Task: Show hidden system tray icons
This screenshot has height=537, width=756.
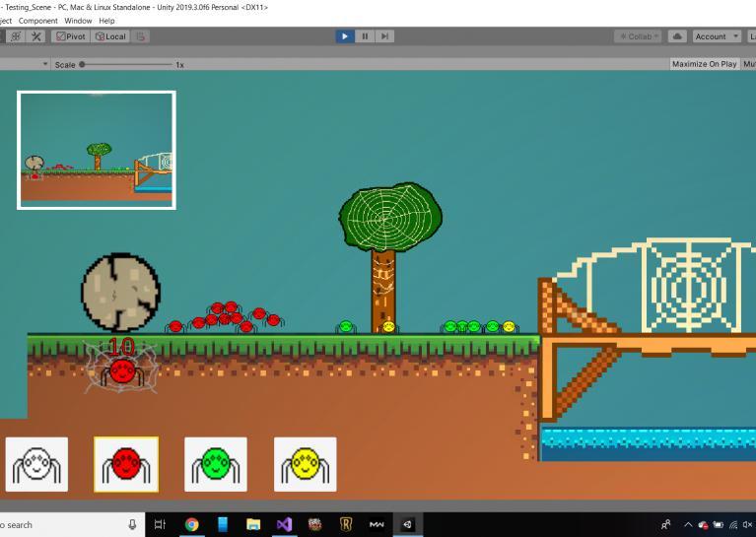Action: 688,524
